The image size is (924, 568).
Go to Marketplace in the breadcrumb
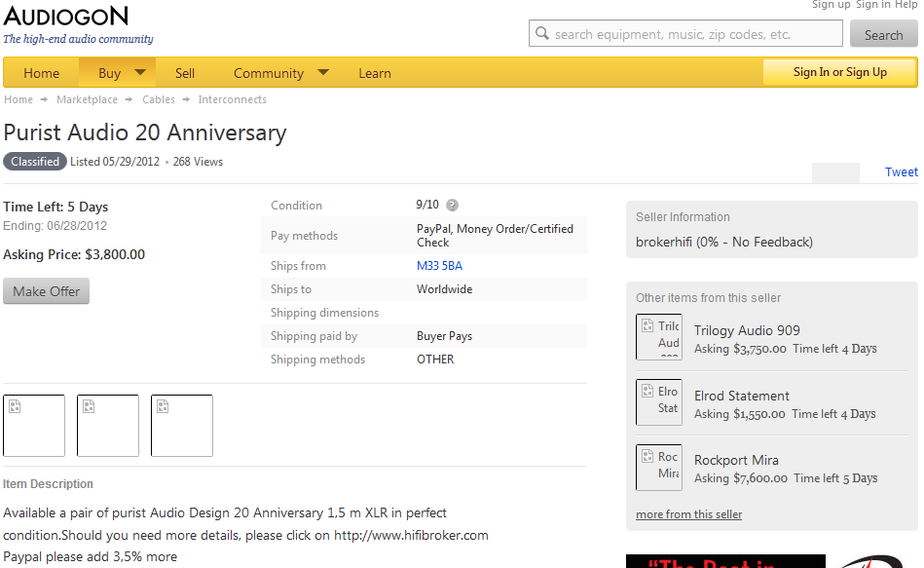88,99
